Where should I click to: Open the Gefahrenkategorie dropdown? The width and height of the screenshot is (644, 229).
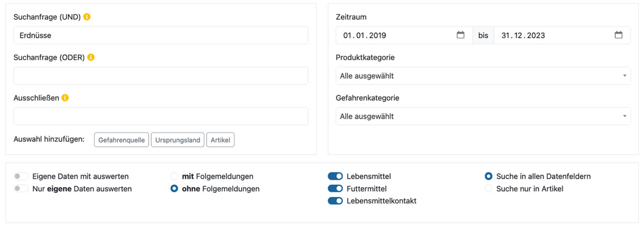(483, 116)
